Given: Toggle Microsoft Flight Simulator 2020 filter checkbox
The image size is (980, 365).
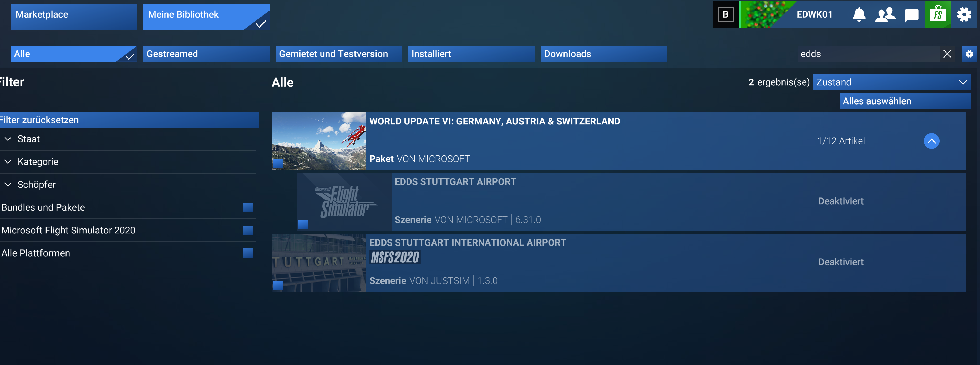Looking at the screenshot, I should click(248, 230).
